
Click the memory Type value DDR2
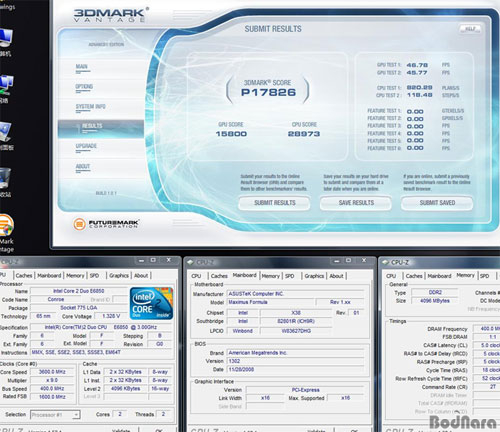435,292
